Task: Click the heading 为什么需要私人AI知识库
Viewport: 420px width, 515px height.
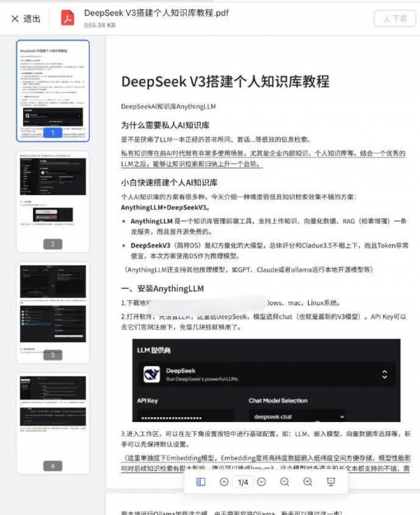Action: coord(165,125)
